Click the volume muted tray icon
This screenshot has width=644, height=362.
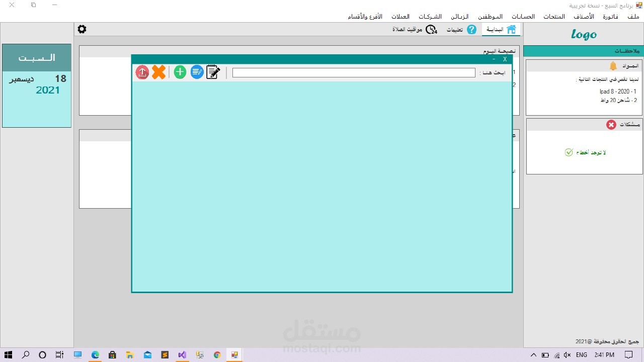point(568,355)
